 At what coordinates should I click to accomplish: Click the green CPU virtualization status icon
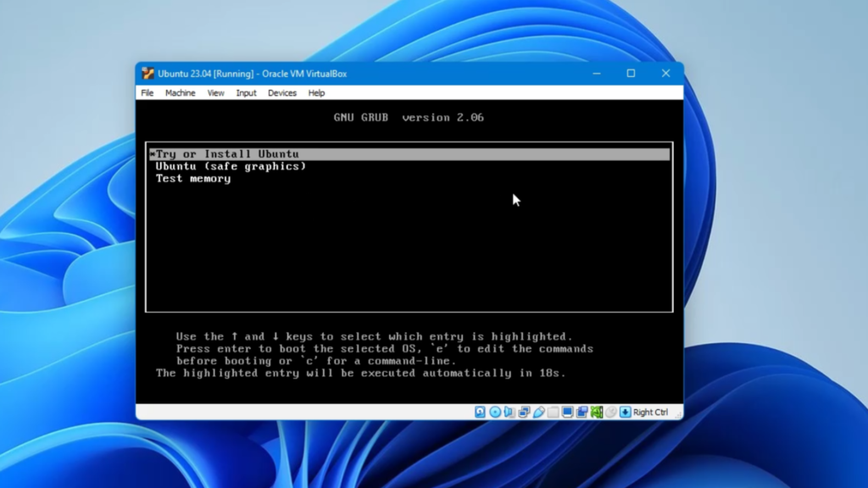[596, 412]
